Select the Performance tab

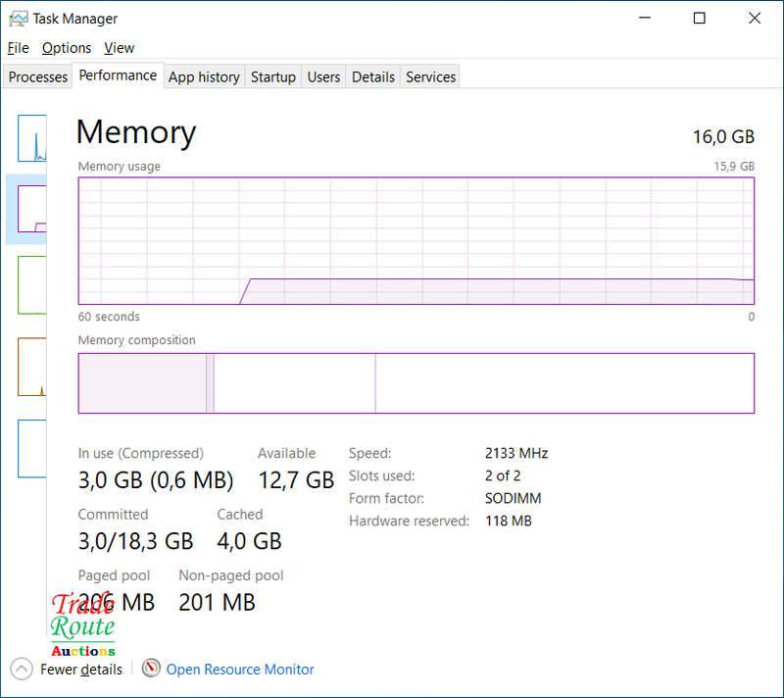click(x=118, y=75)
